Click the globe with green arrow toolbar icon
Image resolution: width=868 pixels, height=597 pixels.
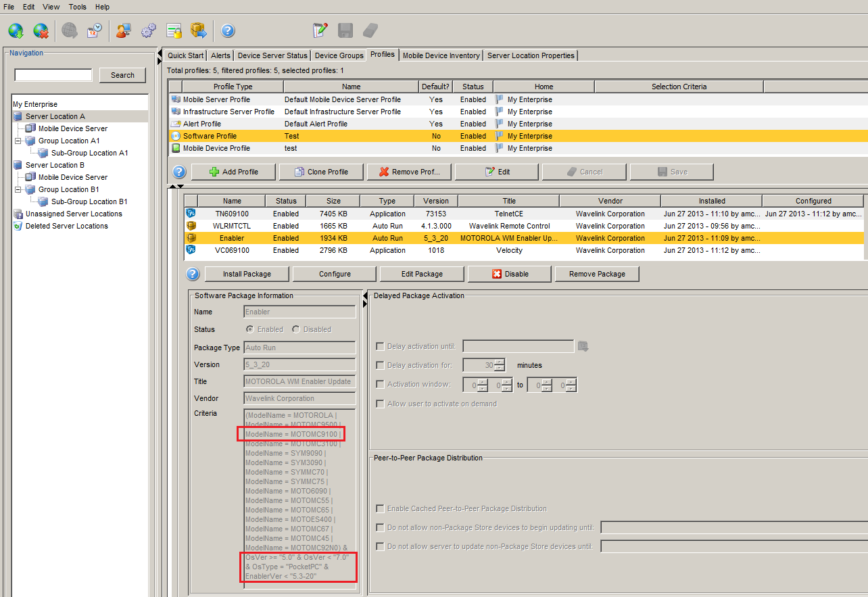(x=16, y=30)
